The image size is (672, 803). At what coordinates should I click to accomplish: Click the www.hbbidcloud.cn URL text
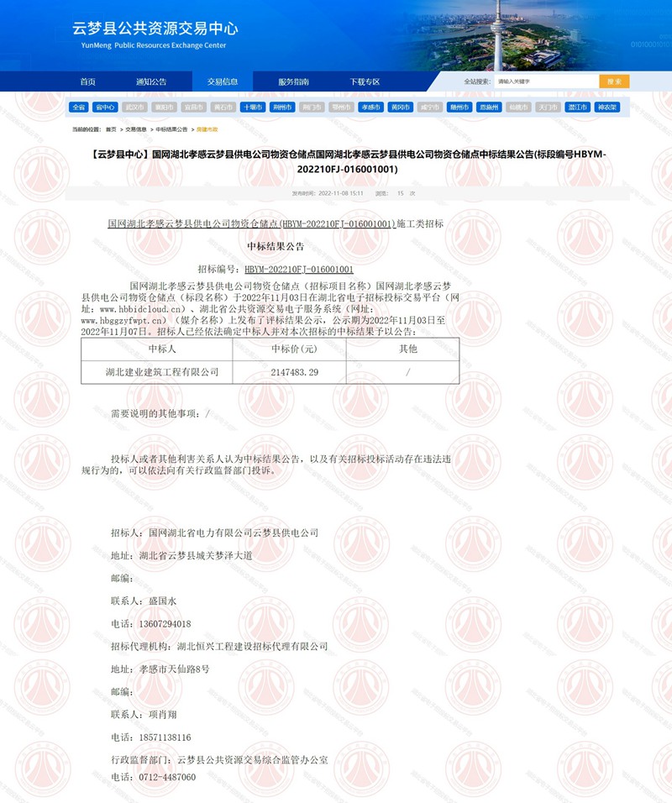pos(140,309)
